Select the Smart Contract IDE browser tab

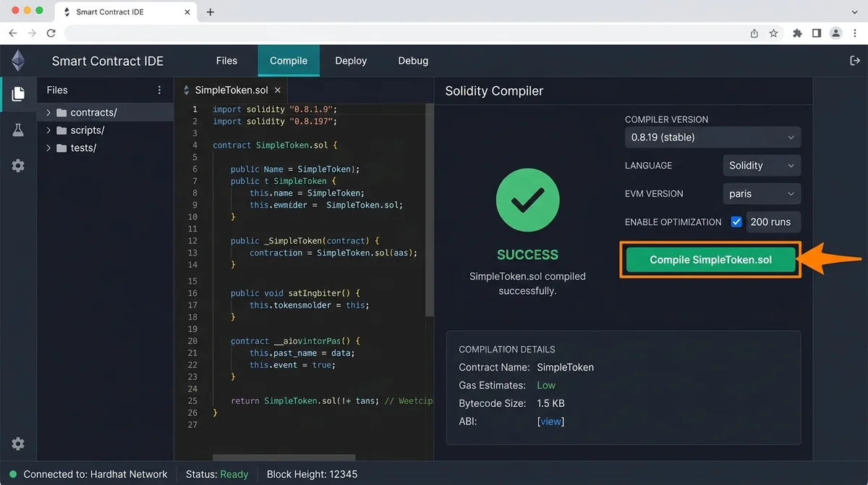(127, 12)
